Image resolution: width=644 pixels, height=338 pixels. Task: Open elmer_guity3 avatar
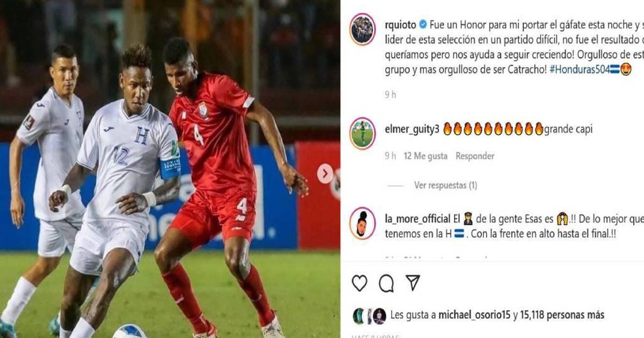click(x=362, y=133)
